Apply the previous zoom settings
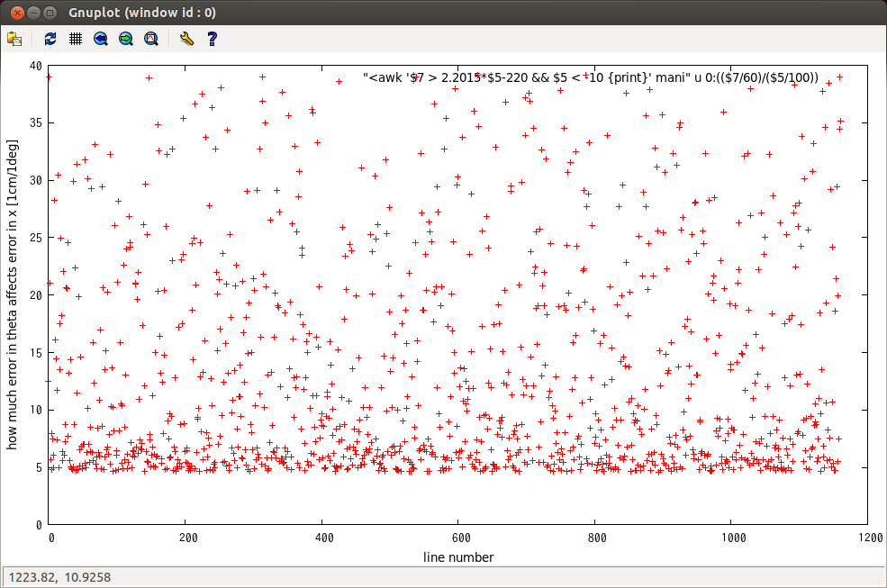Viewport: 887px width, 588px height. 101,39
